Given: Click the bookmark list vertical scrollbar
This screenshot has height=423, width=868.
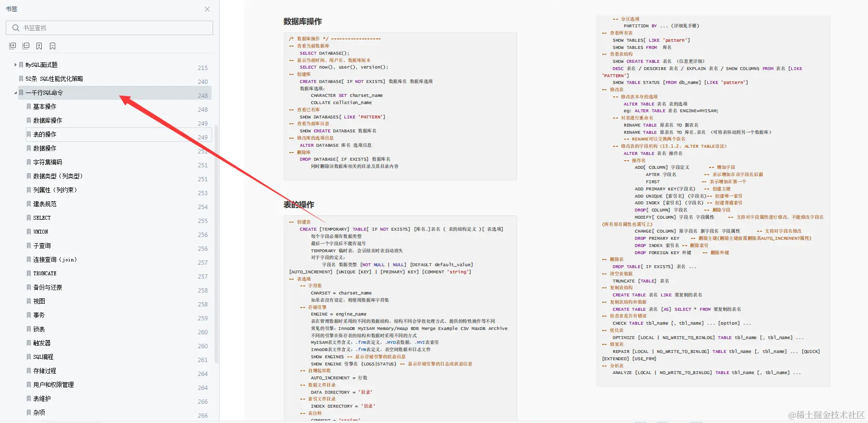Looking at the screenshot, I should click(x=216, y=244).
